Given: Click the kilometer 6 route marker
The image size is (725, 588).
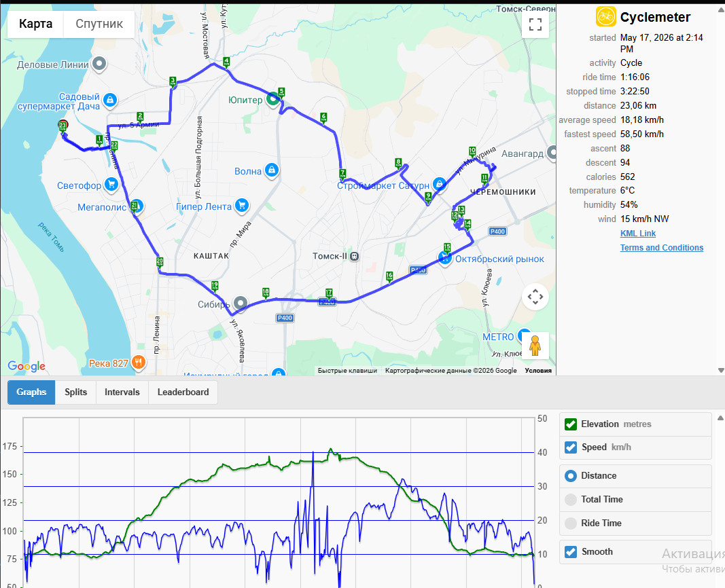Looking at the screenshot, I should [323, 117].
